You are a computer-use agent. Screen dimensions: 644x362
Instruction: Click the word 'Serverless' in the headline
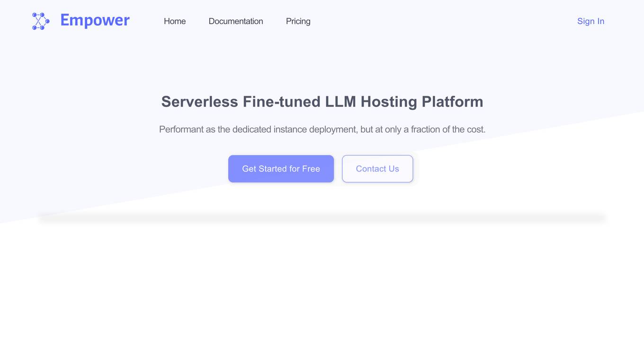click(x=199, y=101)
